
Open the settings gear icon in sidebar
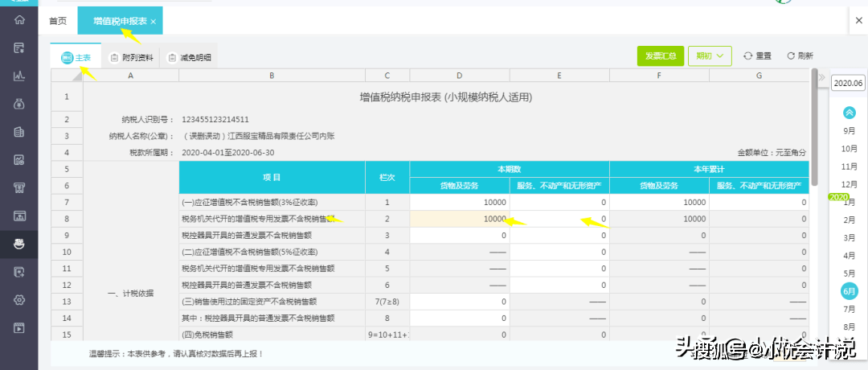click(x=18, y=300)
